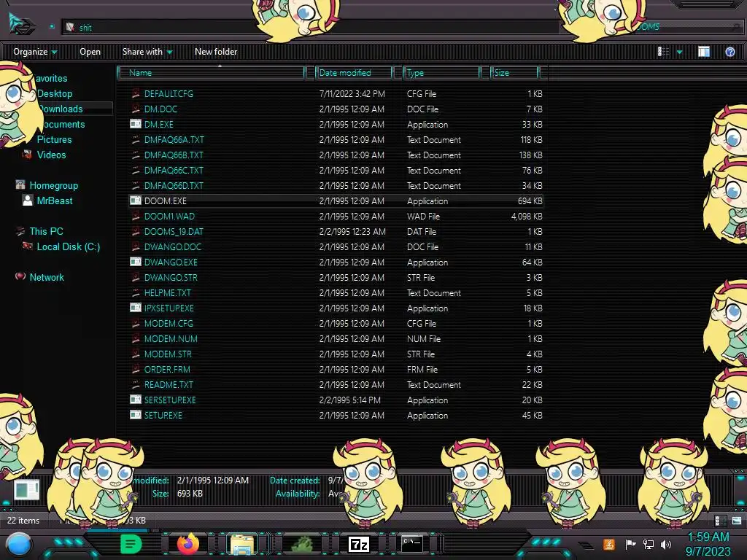The height and width of the screenshot is (560, 747).
Task: Create a New folder from toolbar
Action: click(216, 52)
